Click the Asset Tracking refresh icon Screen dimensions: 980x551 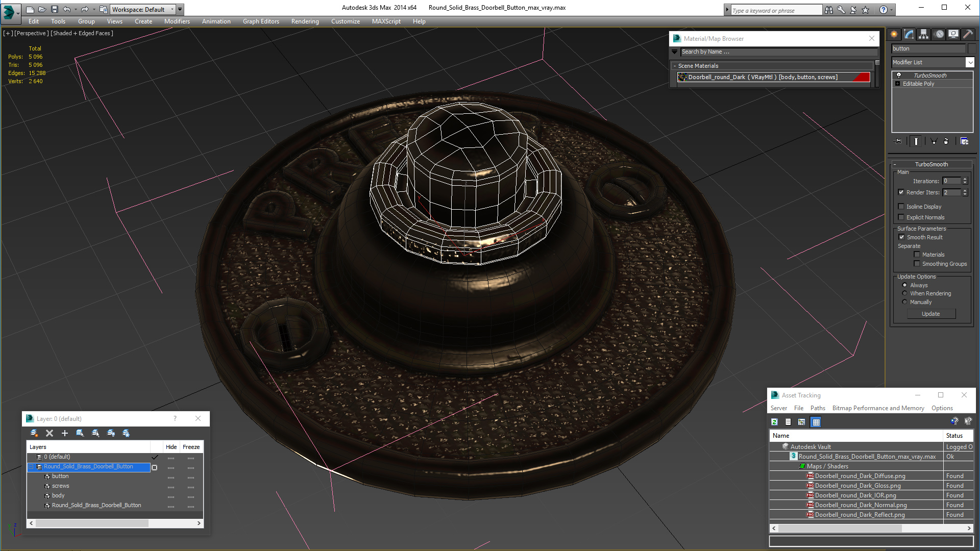(774, 422)
